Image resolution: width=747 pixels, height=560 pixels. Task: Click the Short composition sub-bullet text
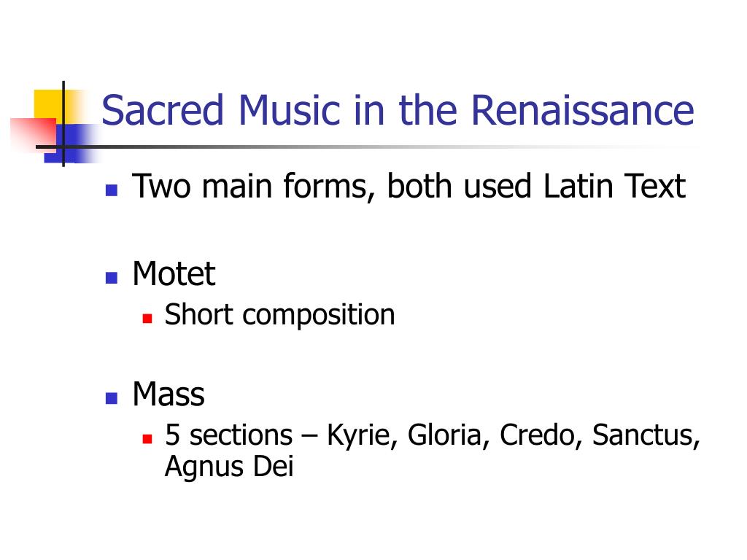[x=279, y=315]
